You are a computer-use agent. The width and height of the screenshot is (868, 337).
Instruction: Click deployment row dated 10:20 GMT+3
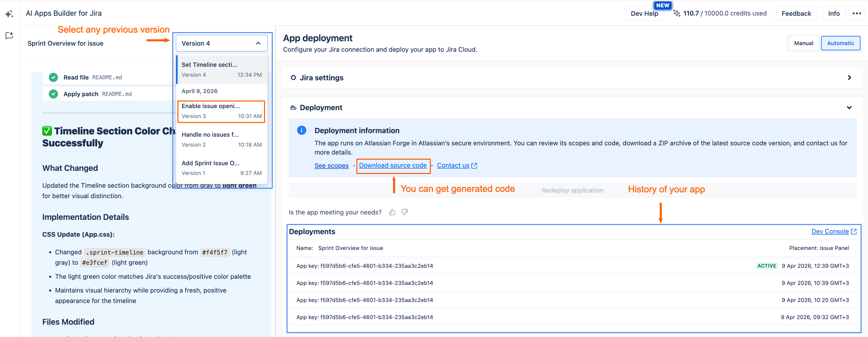[x=573, y=300]
